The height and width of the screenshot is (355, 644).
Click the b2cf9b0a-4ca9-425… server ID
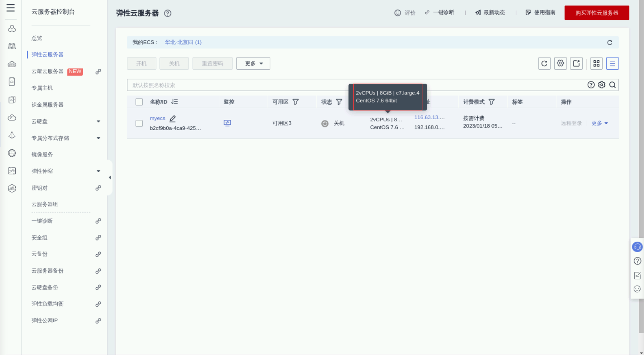pos(175,128)
